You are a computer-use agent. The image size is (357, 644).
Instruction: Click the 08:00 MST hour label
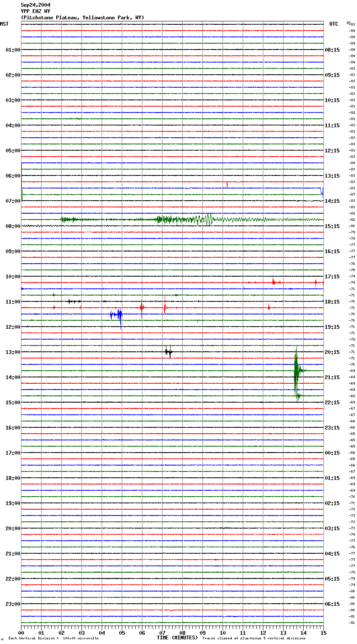pos(13,226)
